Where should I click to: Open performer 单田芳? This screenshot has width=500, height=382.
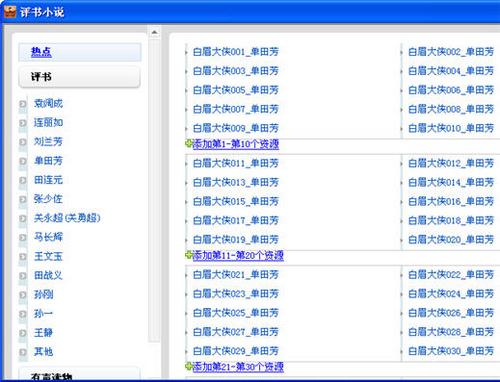click(48, 161)
